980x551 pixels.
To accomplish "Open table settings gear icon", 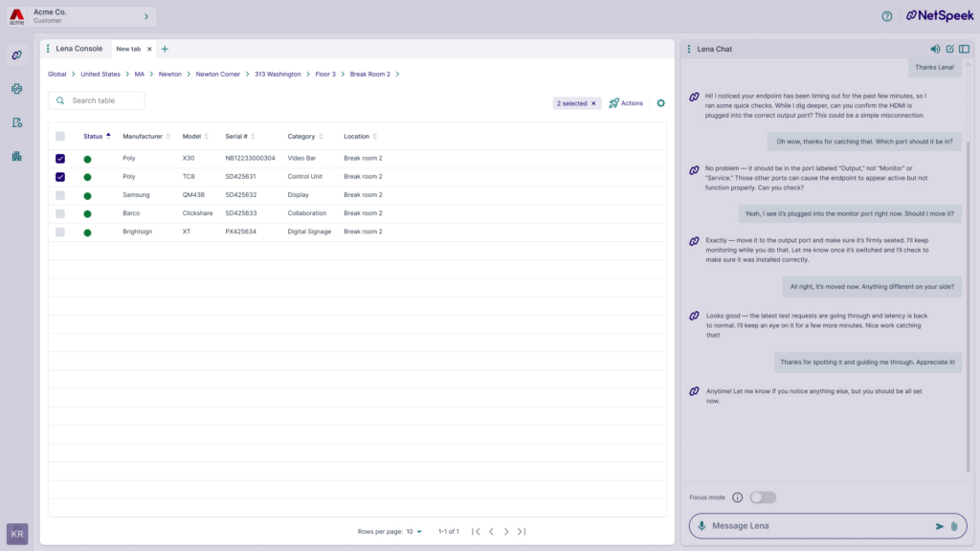I will [660, 103].
